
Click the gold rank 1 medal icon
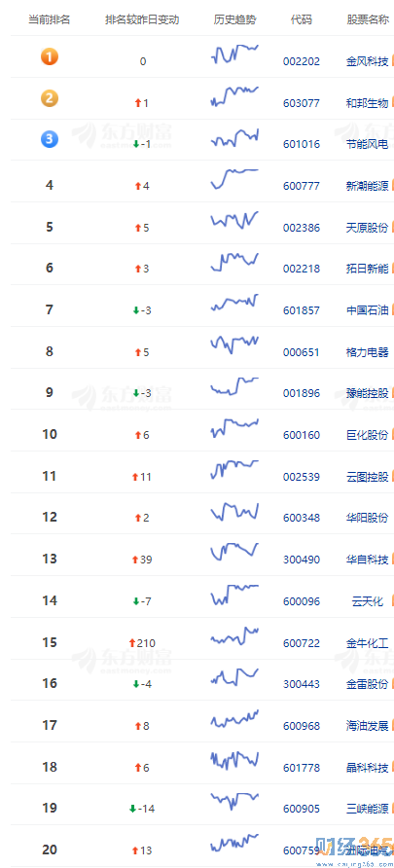pos(50,56)
